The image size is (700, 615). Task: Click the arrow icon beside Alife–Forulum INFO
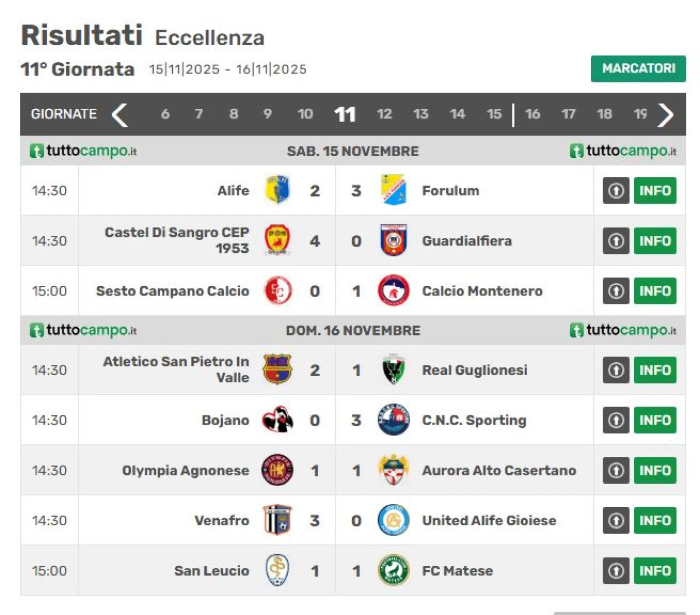616,190
